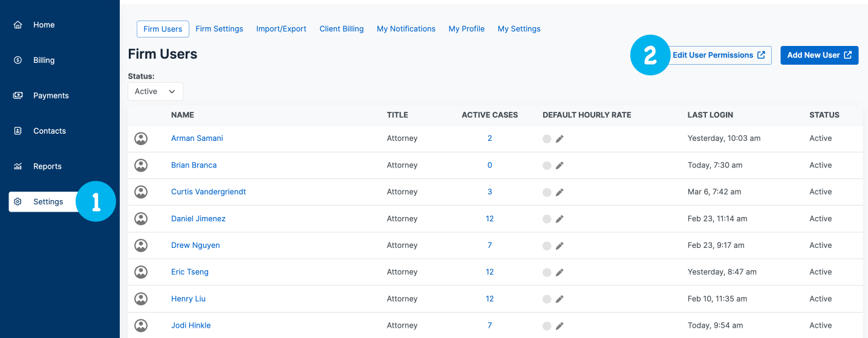
Task: Open Brian Branca's user profile link
Action: click(194, 165)
